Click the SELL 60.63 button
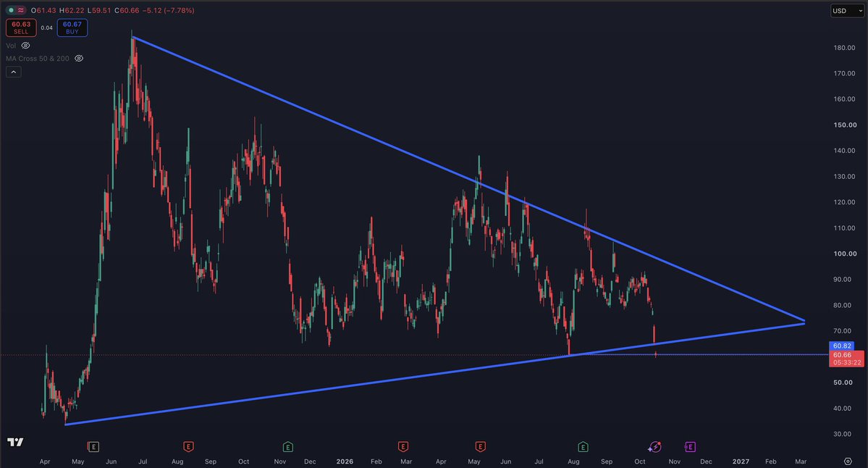The width and height of the screenshot is (868, 468). click(x=21, y=28)
